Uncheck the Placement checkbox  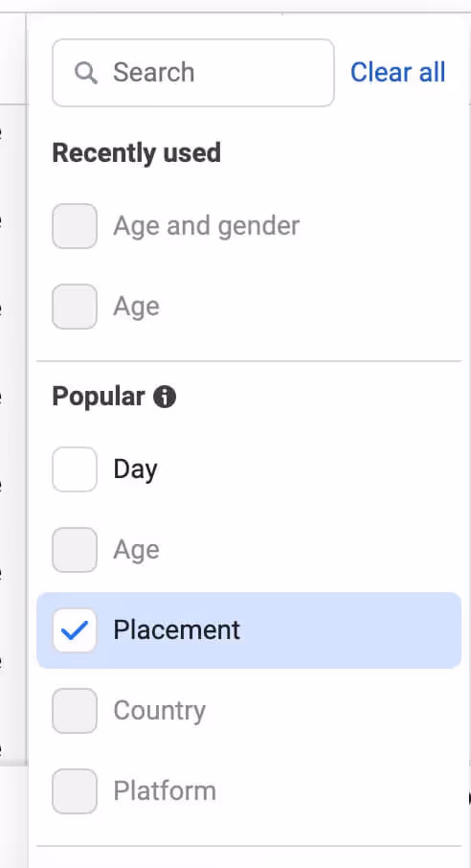[x=75, y=630]
